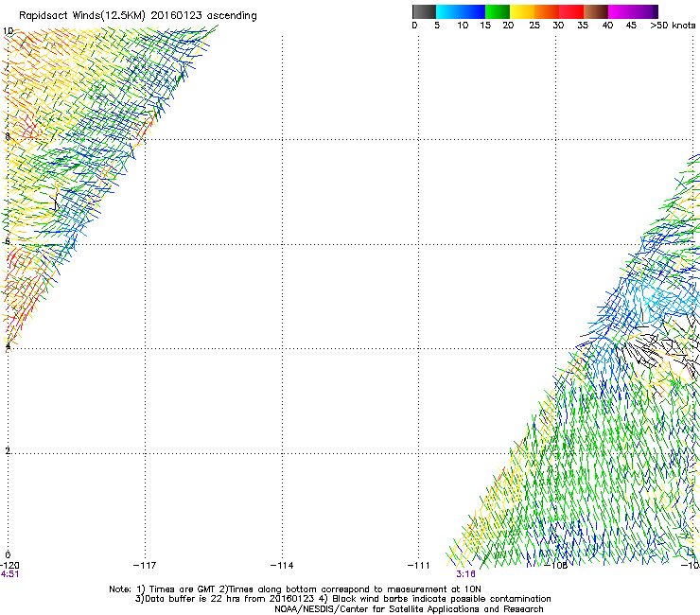Click the '20' label under the color bar
This screenshot has height=615, width=700.
508,26
